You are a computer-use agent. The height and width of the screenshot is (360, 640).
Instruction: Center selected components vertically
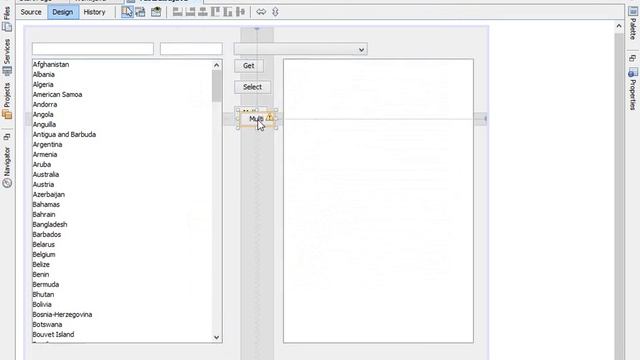[x=240, y=12]
